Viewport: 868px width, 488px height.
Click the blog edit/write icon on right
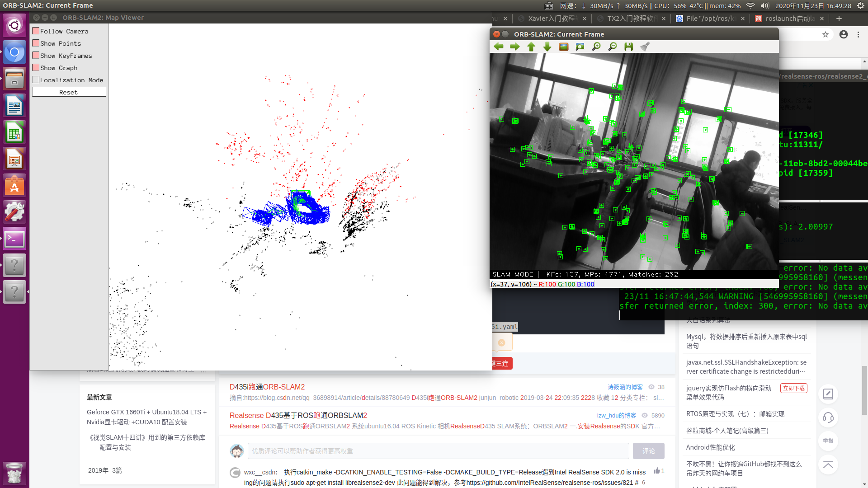(828, 394)
